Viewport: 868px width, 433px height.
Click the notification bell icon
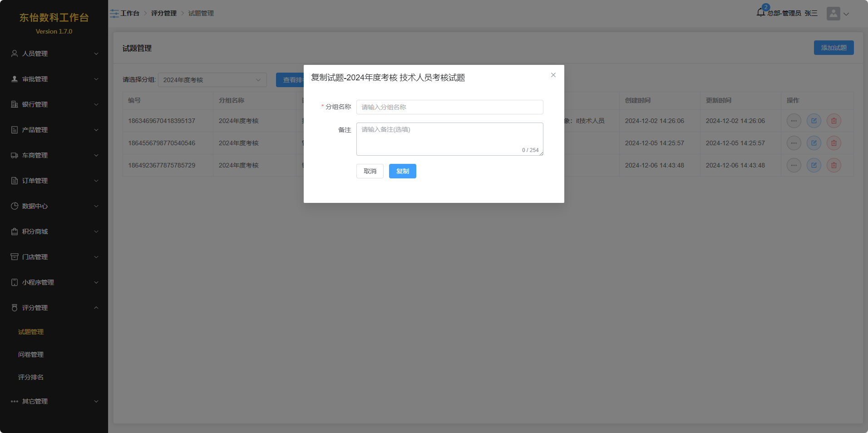pyautogui.click(x=761, y=13)
